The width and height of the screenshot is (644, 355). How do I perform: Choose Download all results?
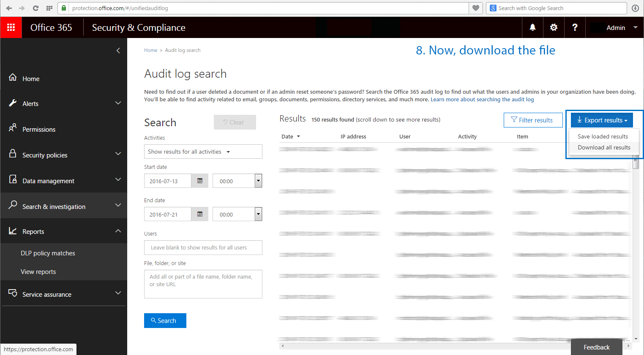(x=604, y=147)
